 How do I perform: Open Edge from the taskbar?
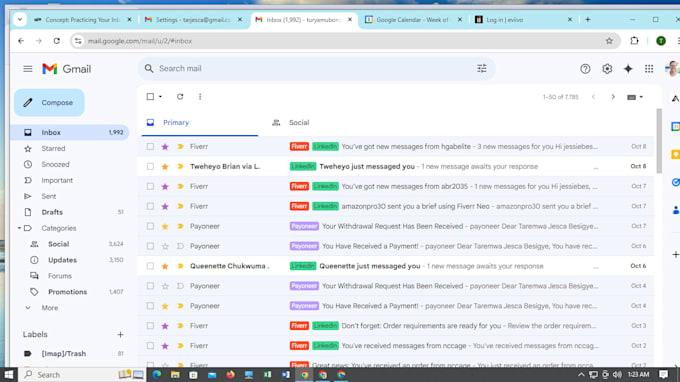(157, 374)
